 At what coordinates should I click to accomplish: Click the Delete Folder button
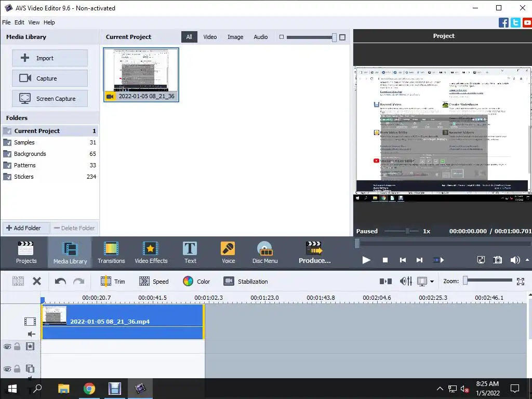(74, 228)
